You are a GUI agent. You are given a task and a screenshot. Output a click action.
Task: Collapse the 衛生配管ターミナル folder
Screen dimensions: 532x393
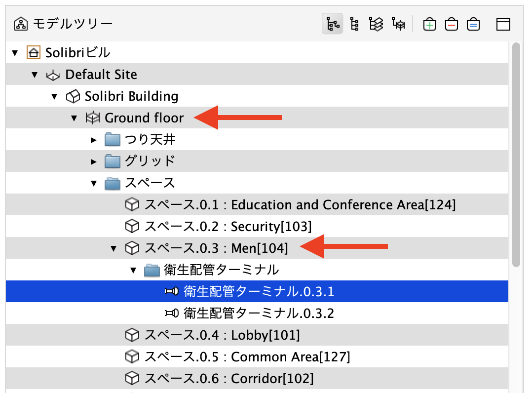(x=133, y=270)
